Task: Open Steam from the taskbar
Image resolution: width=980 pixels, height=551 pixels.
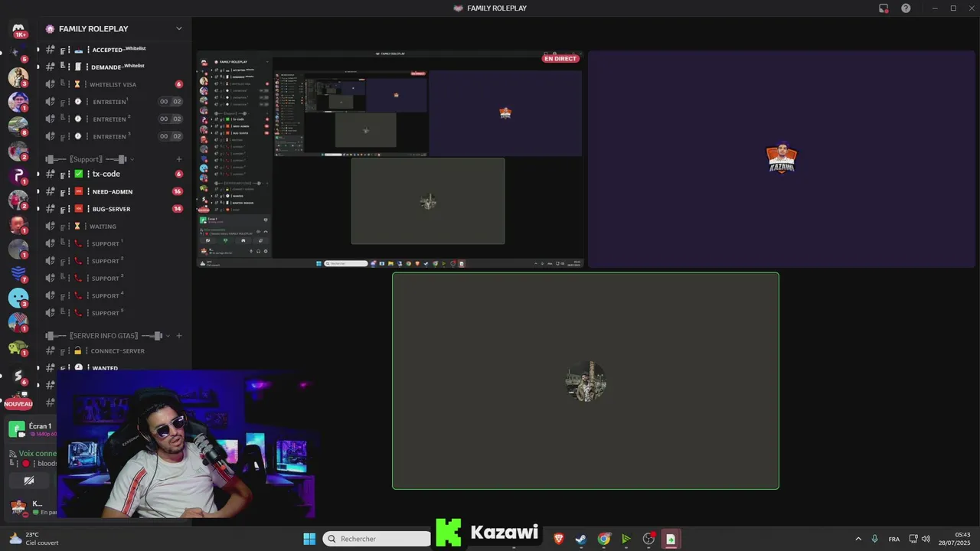Action: point(581,539)
